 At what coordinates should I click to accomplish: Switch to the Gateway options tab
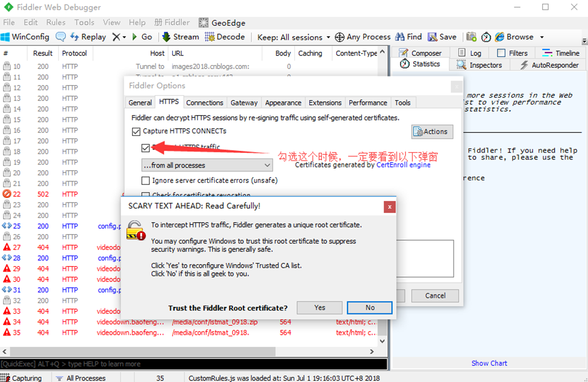[x=244, y=102]
